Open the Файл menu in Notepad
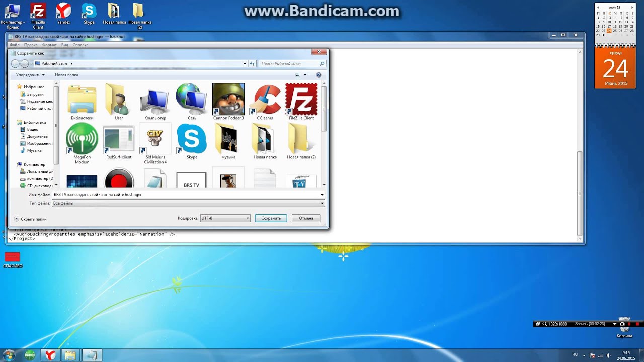644x362 pixels. tap(15, 45)
